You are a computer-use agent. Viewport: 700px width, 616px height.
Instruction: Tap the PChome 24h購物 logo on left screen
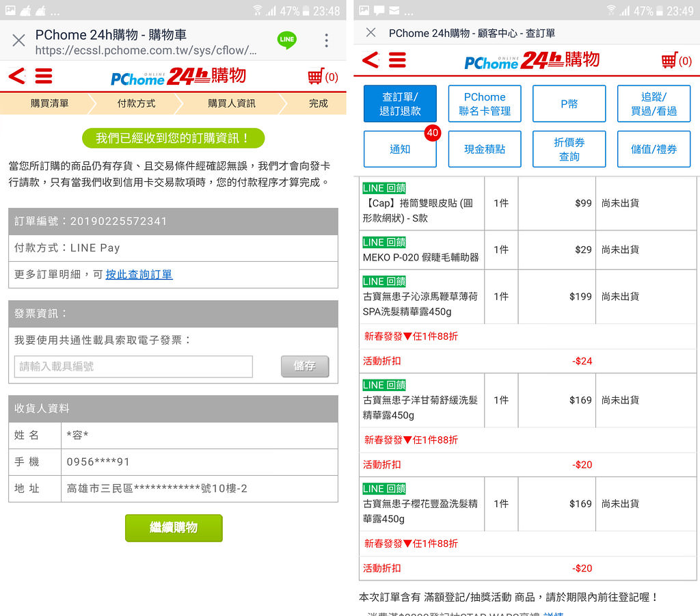pyautogui.click(x=178, y=77)
